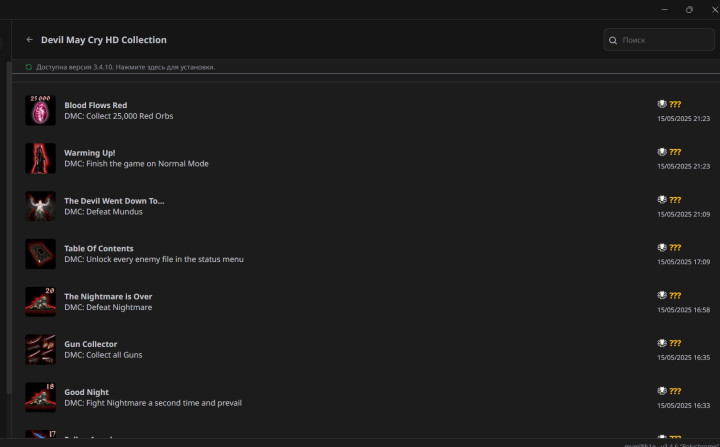Click the Good Night achievement icon
The height and width of the screenshot is (447, 720).
pyautogui.click(x=41, y=397)
